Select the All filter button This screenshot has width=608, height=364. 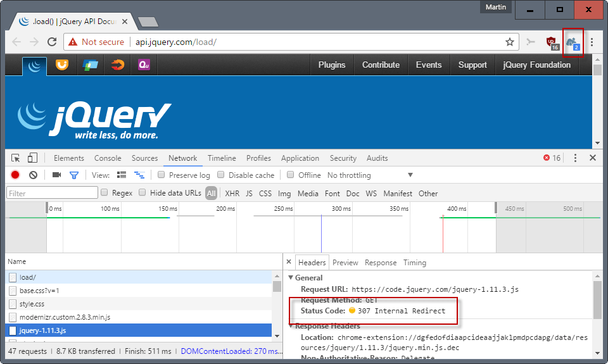coord(211,194)
